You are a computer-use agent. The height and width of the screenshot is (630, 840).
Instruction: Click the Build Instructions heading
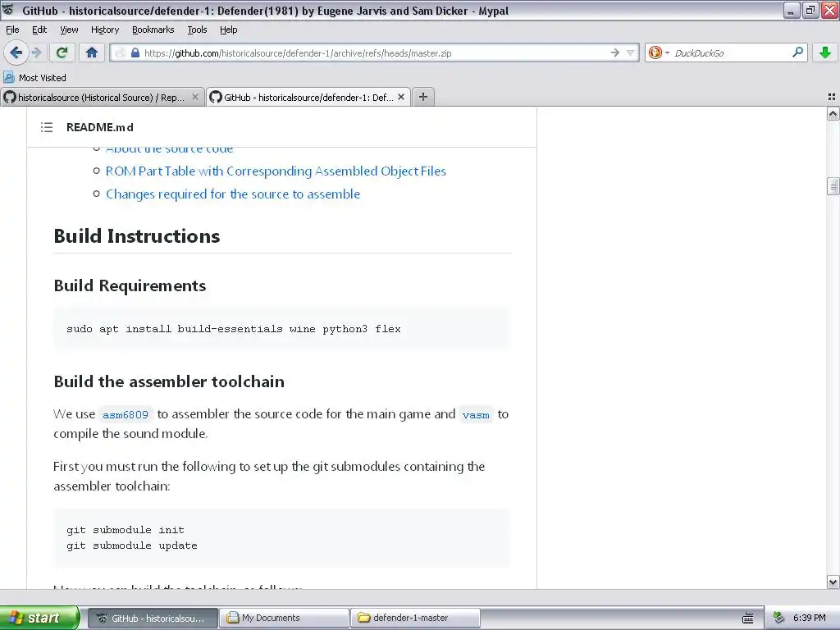137,236
